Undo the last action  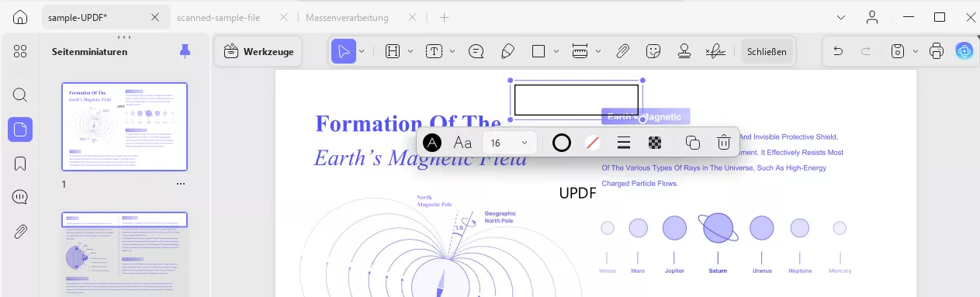tap(838, 51)
